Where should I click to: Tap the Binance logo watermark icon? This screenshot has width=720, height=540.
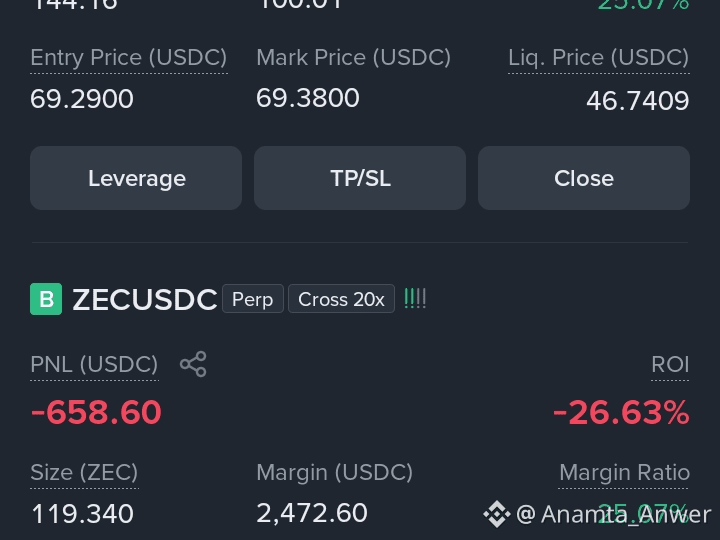pos(497,514)
